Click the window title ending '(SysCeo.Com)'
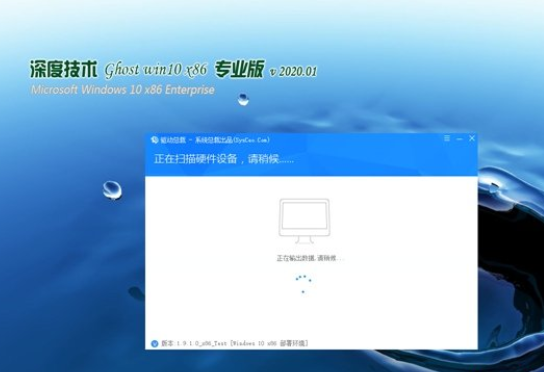The width and height of the screenshot is (544, 372). (x=215, y=140)
